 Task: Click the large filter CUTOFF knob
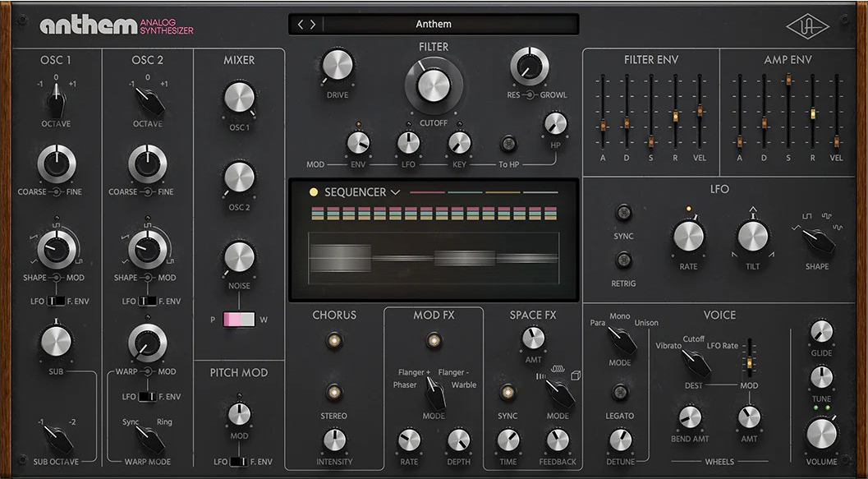pos(434,85)
